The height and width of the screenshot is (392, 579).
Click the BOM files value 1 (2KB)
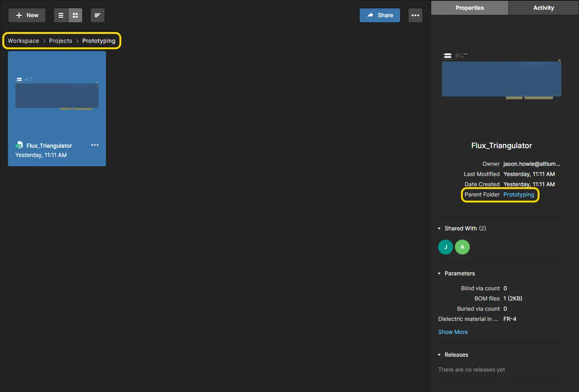coord(513,299)
